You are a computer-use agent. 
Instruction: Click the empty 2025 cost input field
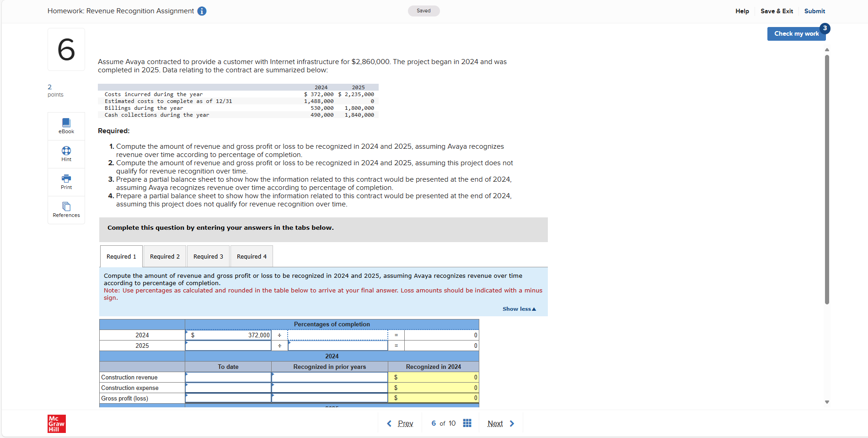tap(228, 346)
